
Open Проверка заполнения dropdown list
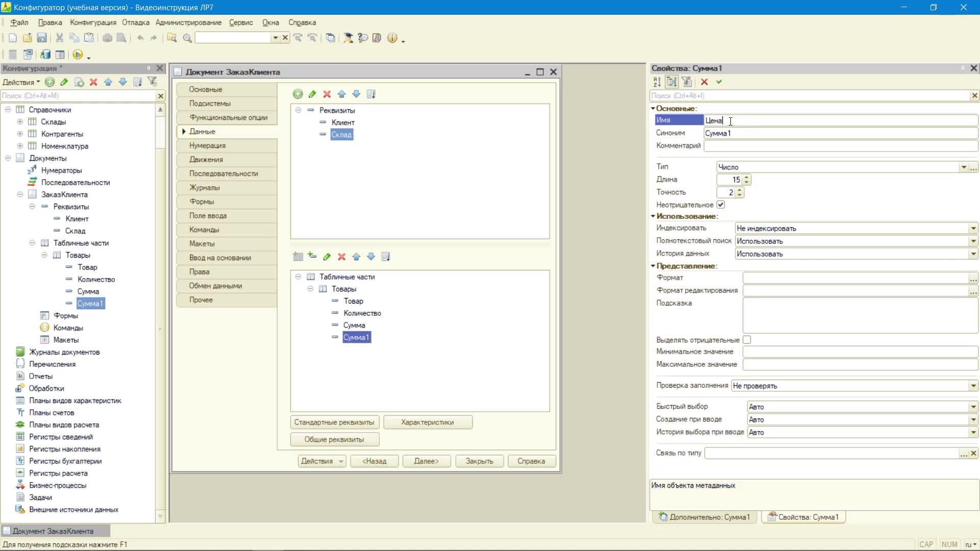tap(973, 386)
